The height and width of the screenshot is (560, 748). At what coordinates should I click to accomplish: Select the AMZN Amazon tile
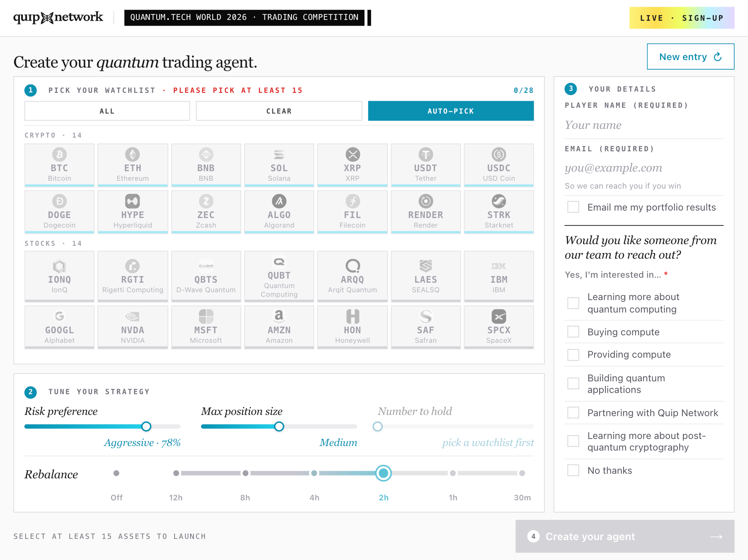click(279, 327)
